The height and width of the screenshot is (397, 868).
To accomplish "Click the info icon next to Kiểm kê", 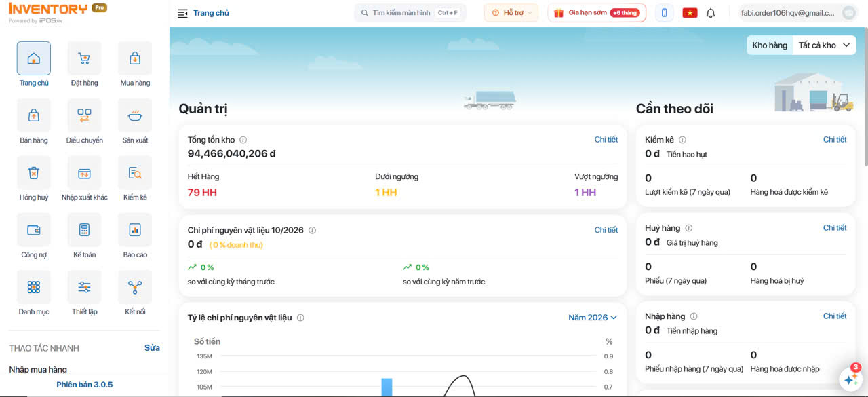I will coord(682,140).
